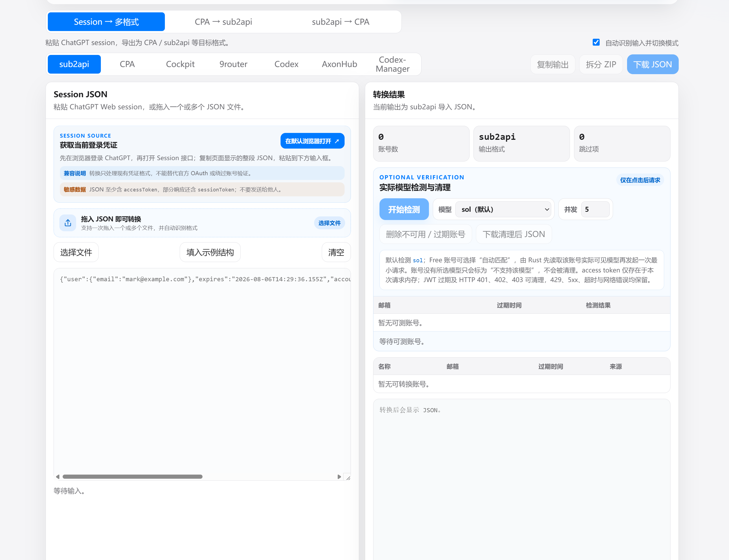Start verification with 开始检测 button
This screenshot has height=560, width=729.
coord(404,209)
